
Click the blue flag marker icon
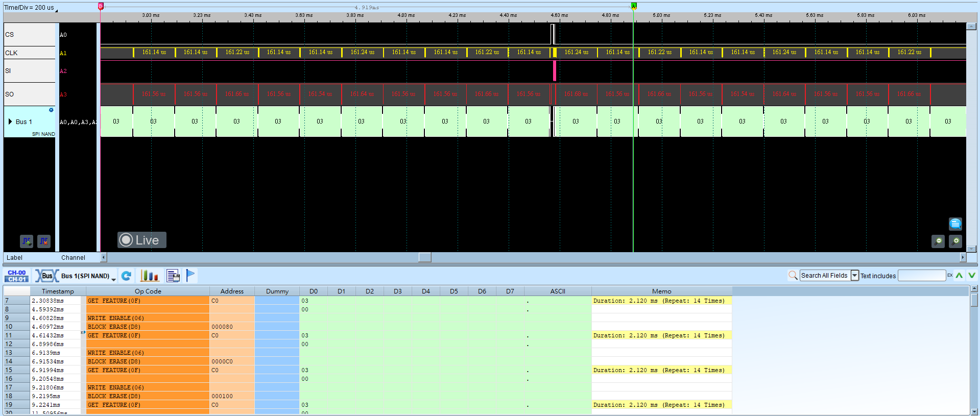(190, 276)
